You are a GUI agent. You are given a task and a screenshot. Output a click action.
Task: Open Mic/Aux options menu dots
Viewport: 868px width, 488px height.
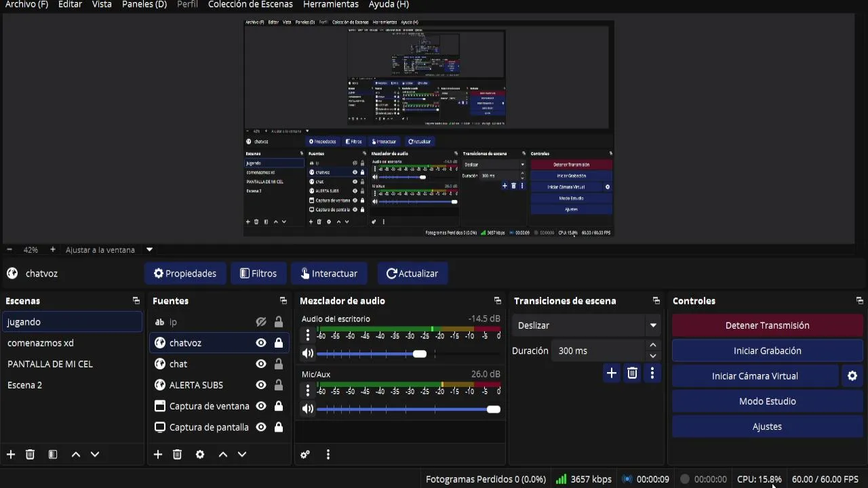click(308, 390)
